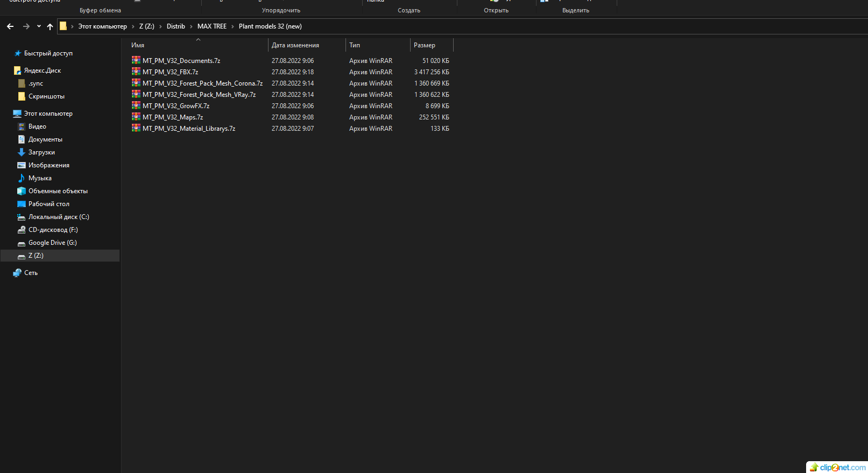Click 'Создать' ribbon group label
The height and width of the screenshot is (473, 868).
(409, 10)
